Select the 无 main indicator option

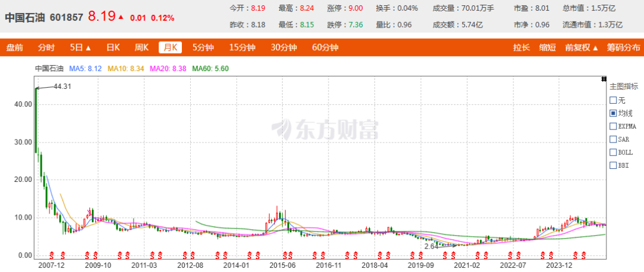click(613, 100)
